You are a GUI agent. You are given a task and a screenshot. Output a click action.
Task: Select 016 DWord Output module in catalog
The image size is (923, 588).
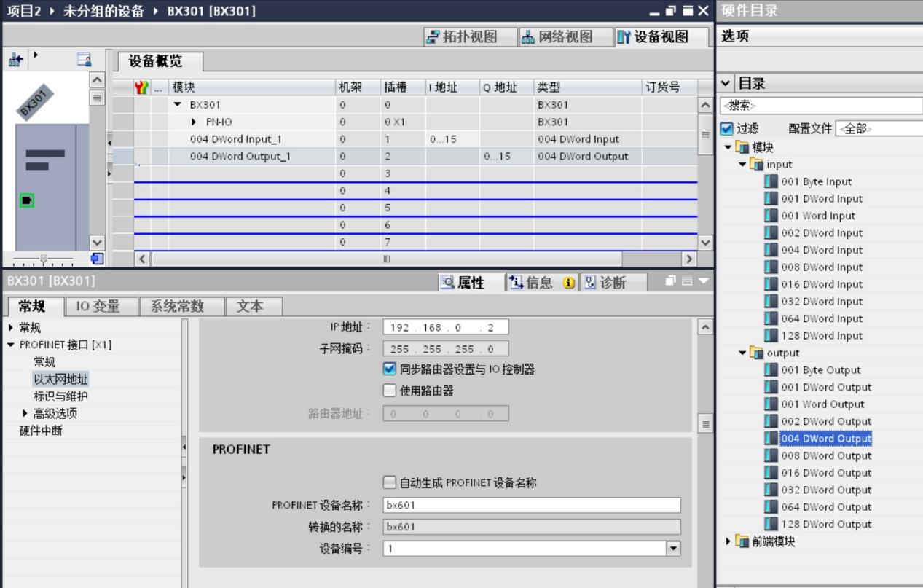coord(825,473)
